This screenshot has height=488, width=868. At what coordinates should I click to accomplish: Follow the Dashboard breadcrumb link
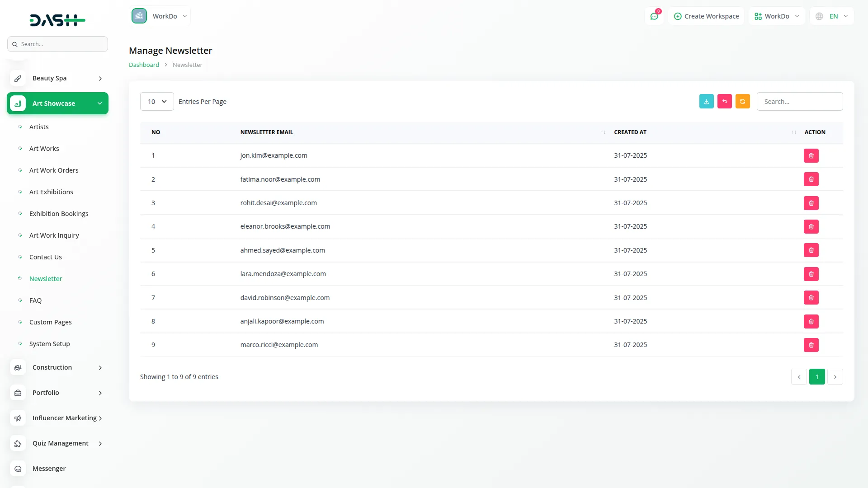[144, 65]
